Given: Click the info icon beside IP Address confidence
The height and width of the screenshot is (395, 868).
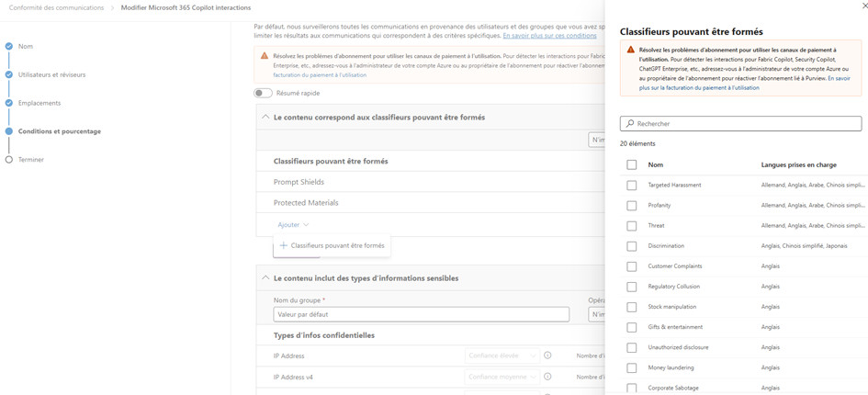Looking at the screenshot, I should coord(547,355).
